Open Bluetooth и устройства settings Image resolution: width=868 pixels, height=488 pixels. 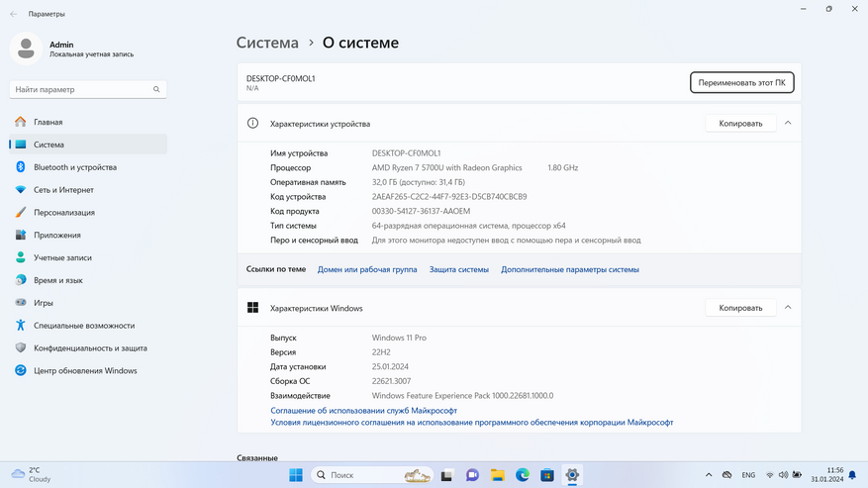pyautogui.click(x=88, y=167)
